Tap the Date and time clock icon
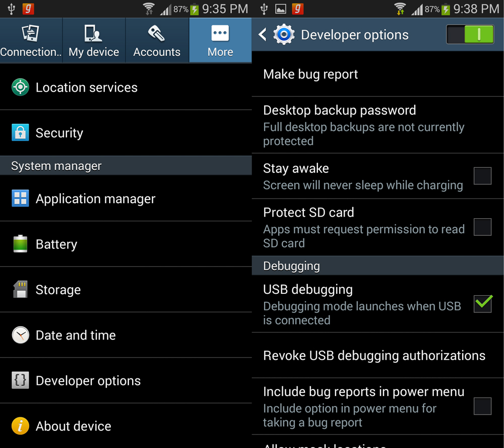This screenshot has height=448, width=504. (x=20, y=335)
